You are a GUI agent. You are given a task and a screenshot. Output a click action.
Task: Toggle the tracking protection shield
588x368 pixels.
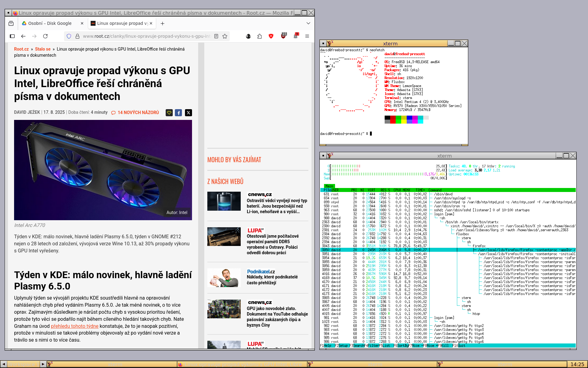click(x=69, y=36)
